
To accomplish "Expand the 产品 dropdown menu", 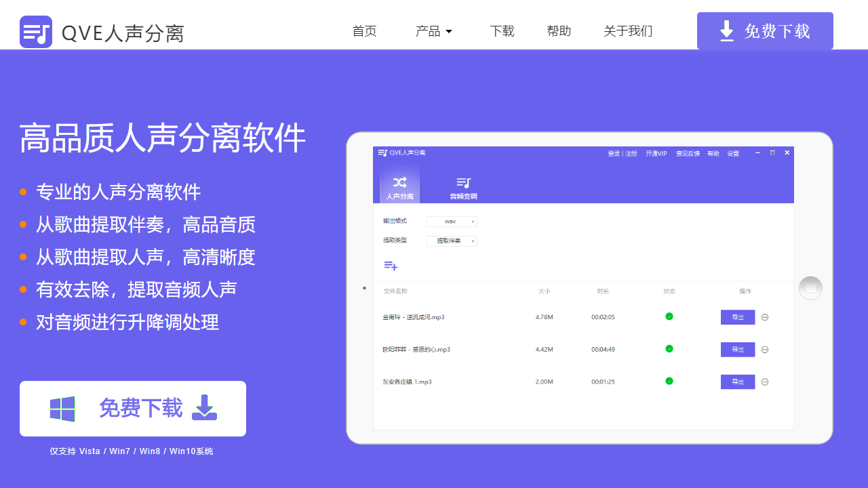I will [434, 31].
